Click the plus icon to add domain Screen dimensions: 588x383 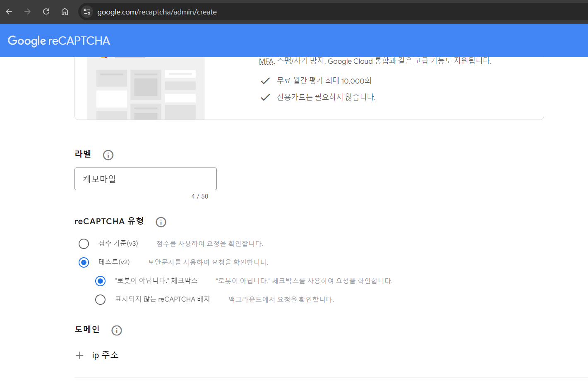coord(80,355)
